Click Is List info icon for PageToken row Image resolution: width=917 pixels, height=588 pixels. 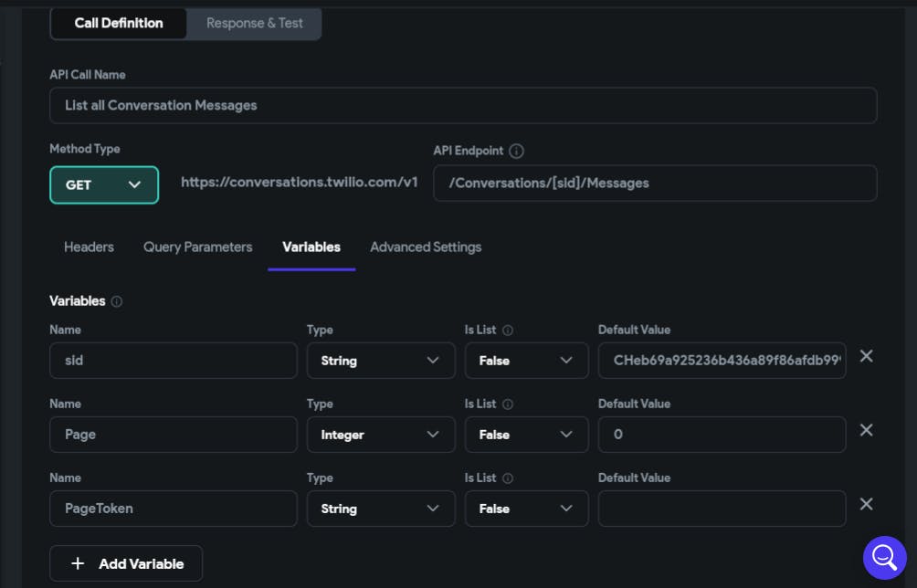[x=508, y=478]
